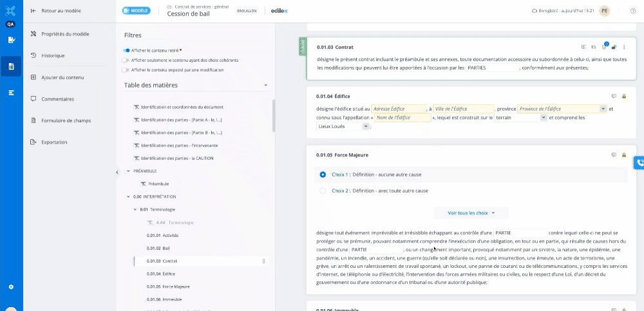Open the Province de l'Édifice dropdown
This screenshot has height=311, width=644.
point(602,109)
